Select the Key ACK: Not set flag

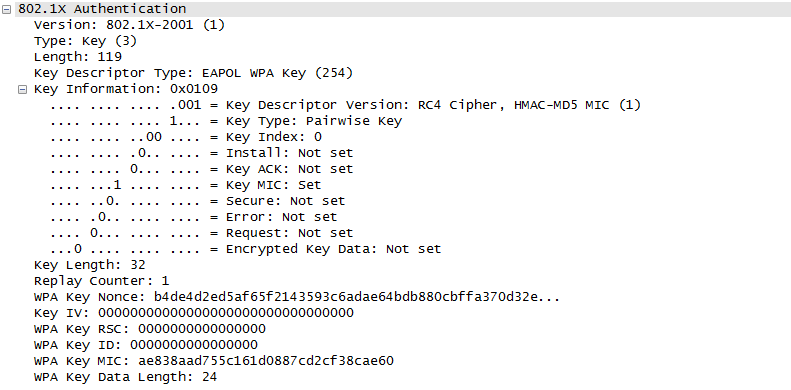pos(202,169)
